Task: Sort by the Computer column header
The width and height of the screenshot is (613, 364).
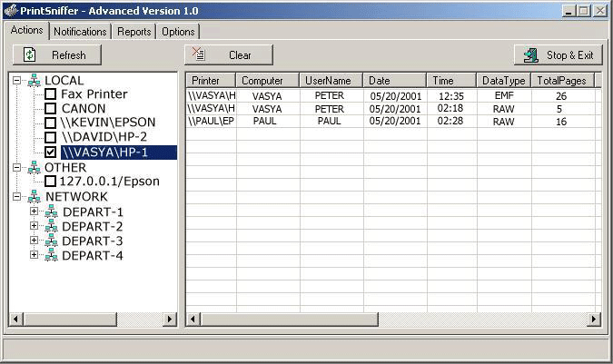Action: 267,81
